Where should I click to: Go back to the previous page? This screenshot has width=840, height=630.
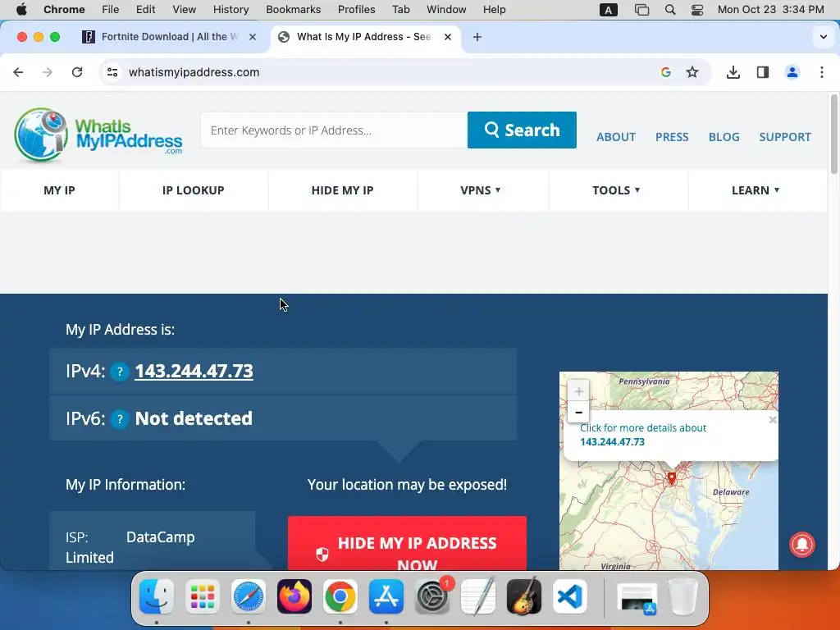click(18, 72)
